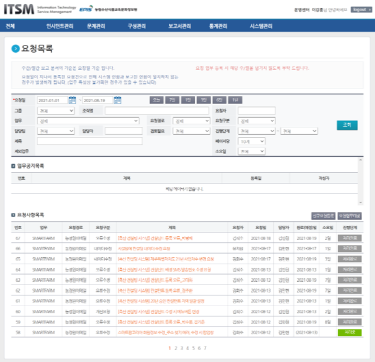375x362 pixels.
Task: Click the 제목 text input field
Action: coord(90,141)
